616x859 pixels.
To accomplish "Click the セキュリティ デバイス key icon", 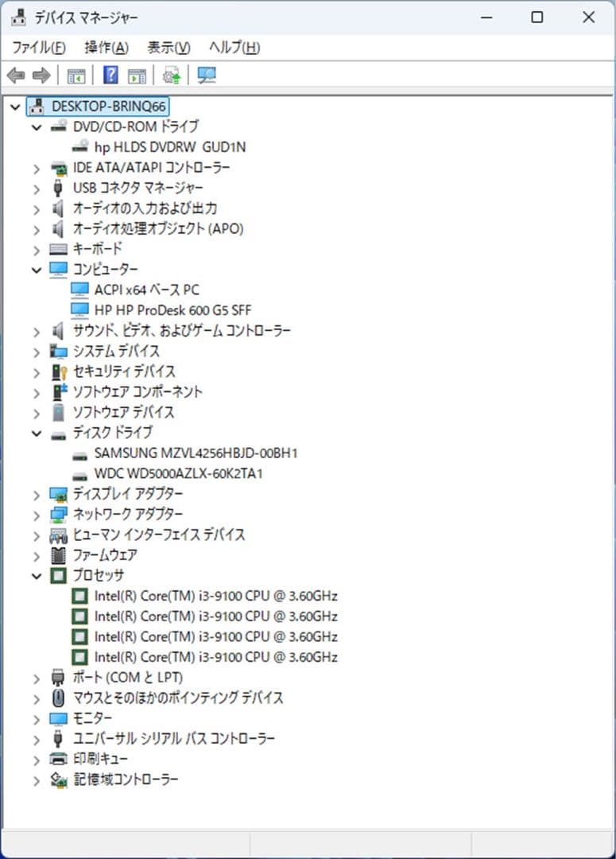I will [59, 372].
